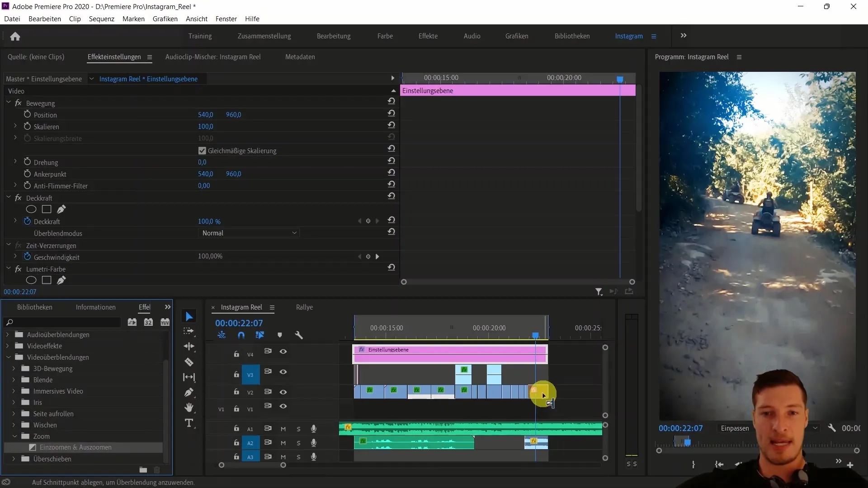Lock track V4
This screenshot has width=868, height=488.
pos(236,354)
